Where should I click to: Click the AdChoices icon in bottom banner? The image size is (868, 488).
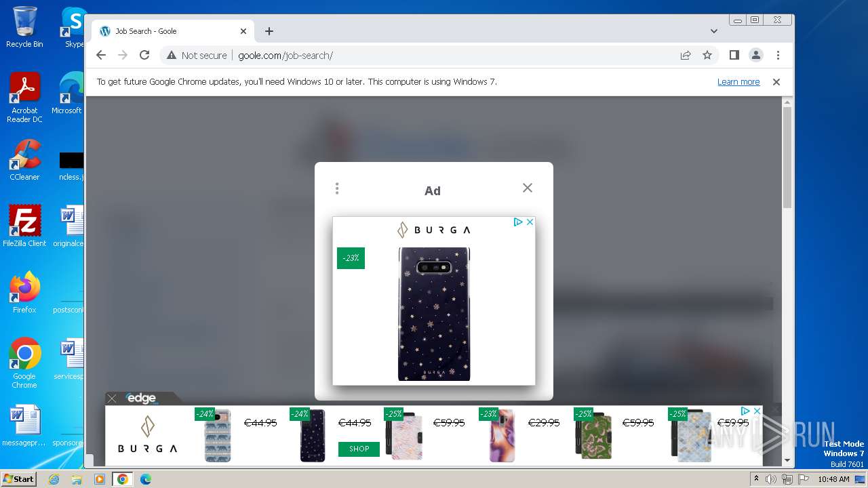click(x=745, y=411)
